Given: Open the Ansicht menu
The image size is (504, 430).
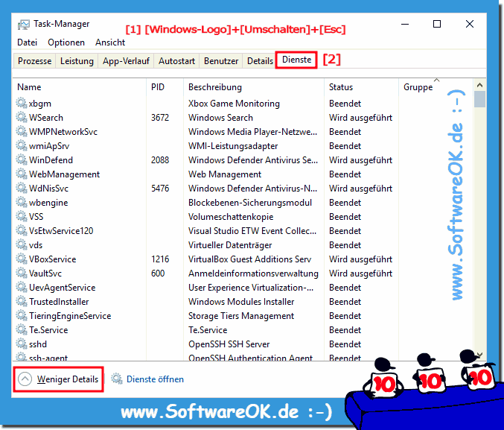Looking at the screenshot, I should (x=110, y=42).
